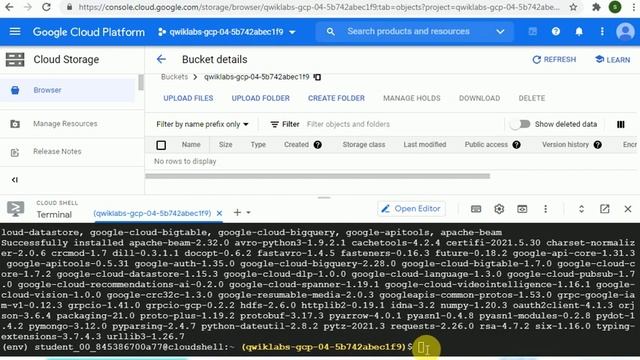Open Created column help icon
Viewport: 640px width, 360px height.
pyautogui.click(x=318, y=144)
